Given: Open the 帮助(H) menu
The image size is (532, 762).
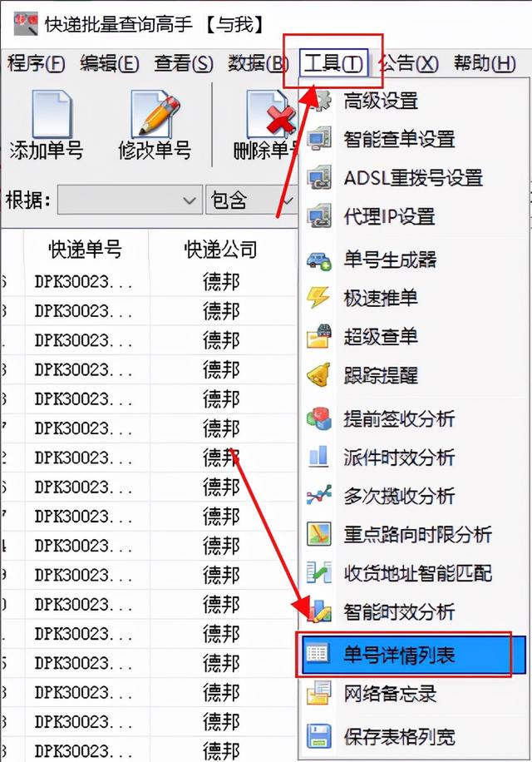Looking at the screenshot, I should [x=485, y=64].
